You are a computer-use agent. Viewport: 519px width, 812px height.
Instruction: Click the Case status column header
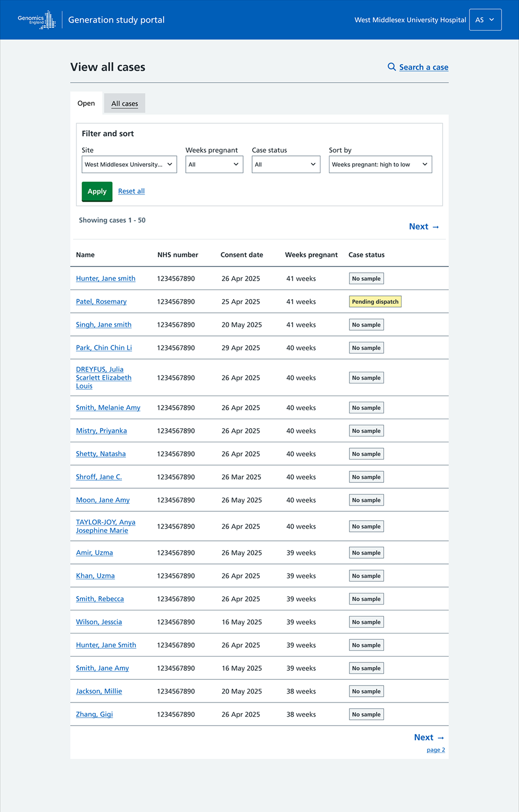pyautogui.click(x=366, y=255)
